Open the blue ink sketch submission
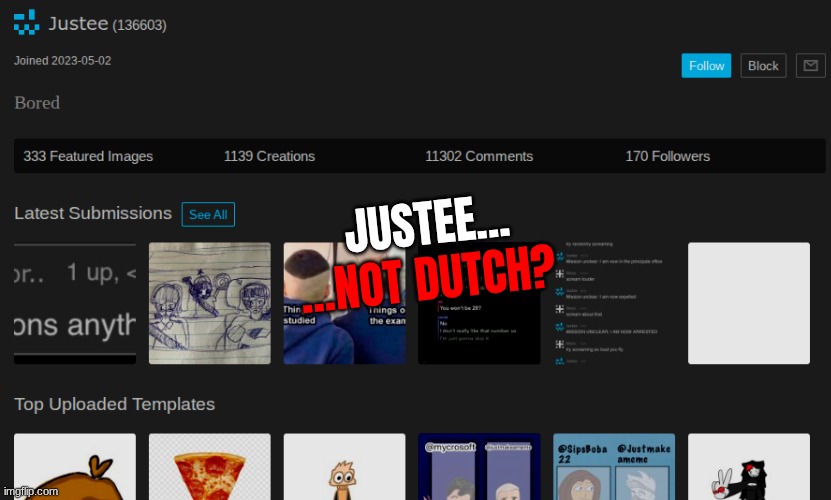 click(209, 303)
